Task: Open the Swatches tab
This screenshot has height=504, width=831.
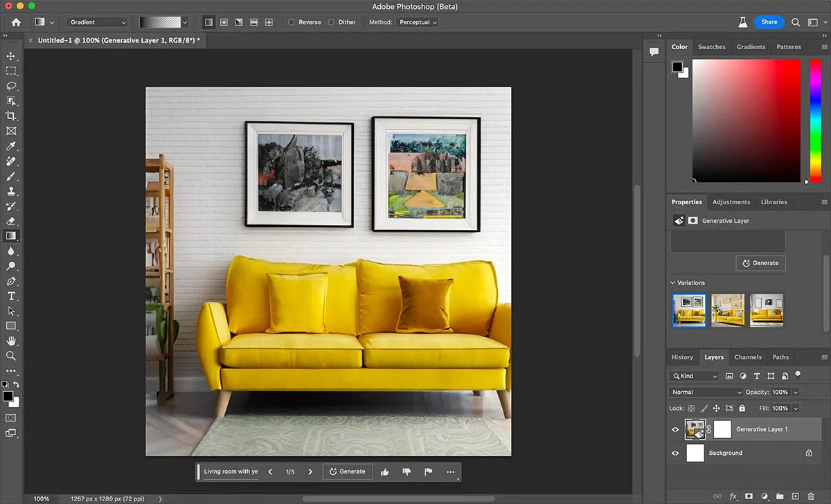Action: [711, 47]
